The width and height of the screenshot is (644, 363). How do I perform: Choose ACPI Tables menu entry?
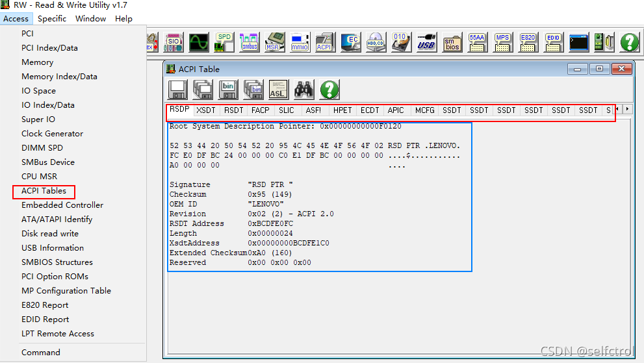(x=44, y=191)
